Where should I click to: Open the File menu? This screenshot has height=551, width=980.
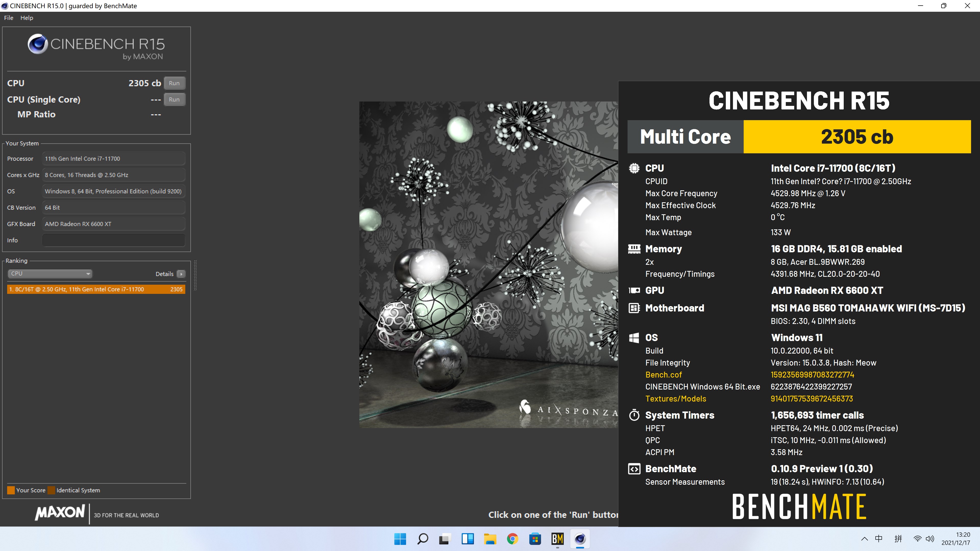pos(9,18)
